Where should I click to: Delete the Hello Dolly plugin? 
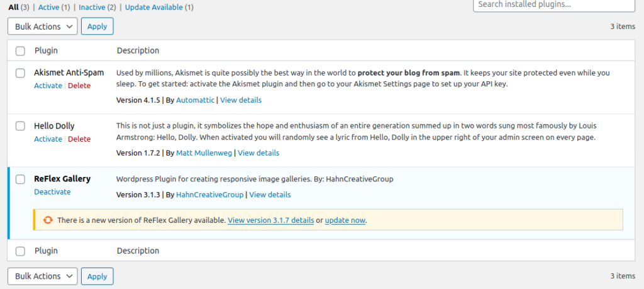[79, 139]
